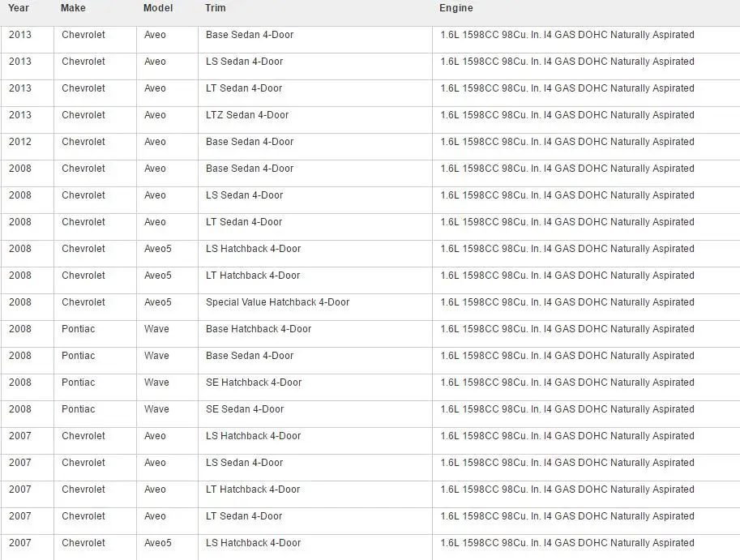Select the 2008 Aveo LT Sedan 4-Door trim
The image size is (740, 560).
(243, 222)
